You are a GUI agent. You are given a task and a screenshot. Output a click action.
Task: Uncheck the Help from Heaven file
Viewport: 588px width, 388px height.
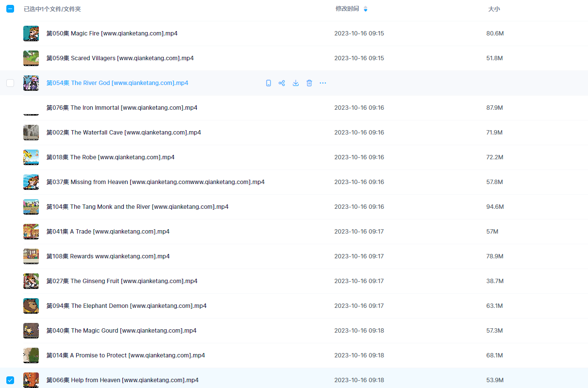pos(10,380)
